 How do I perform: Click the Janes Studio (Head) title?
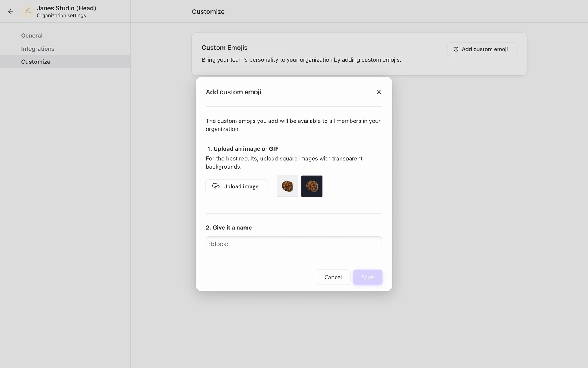(x=66, y=8)
